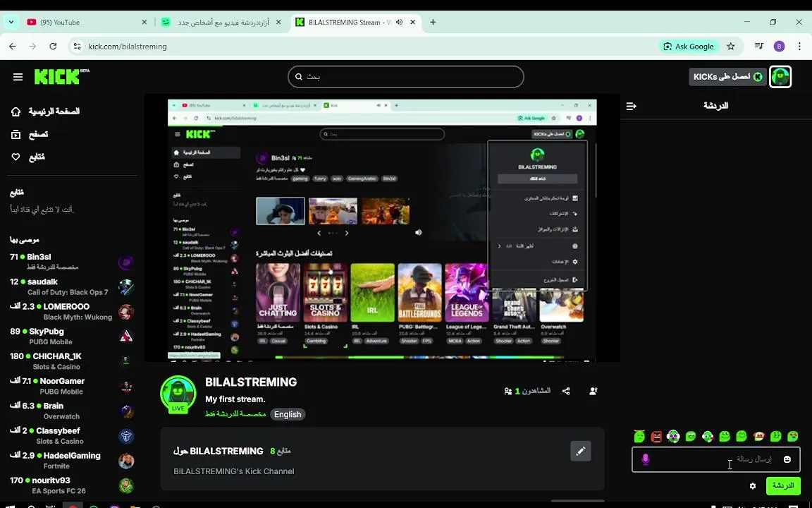
Task: Click LOMEROOO's channel avatar in sidebar
Action: (x=126, y=312)
